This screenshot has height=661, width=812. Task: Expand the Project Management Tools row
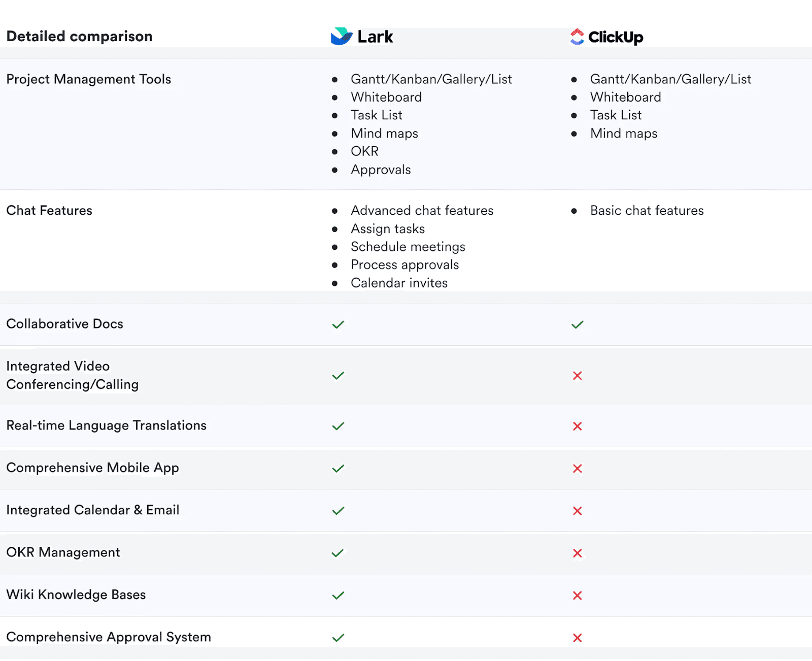tap(89, 79)
